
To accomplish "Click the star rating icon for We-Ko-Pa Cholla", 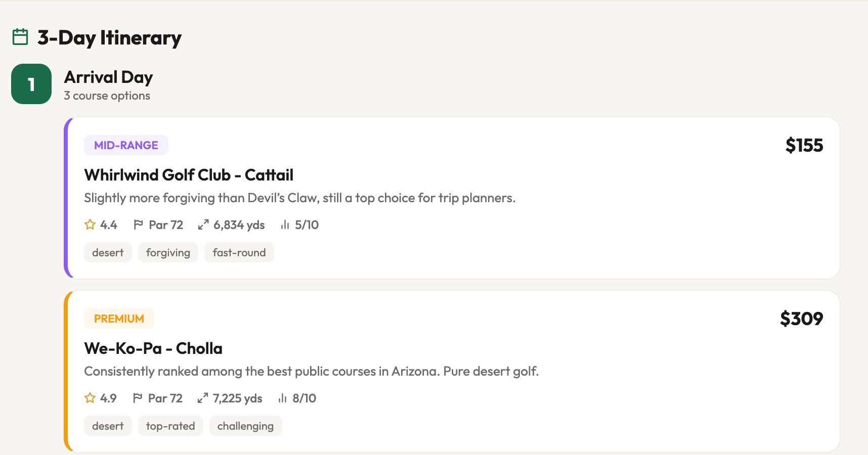I will pyautogui.click(x=90, y=398).
